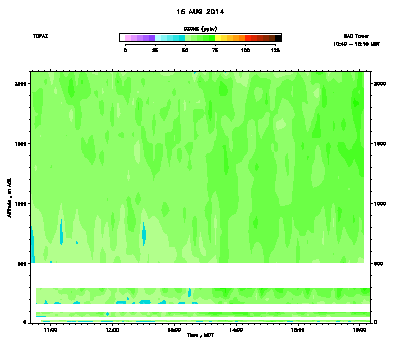400x360 pixels.
Task: Select the 11:00 time axis label
Action: (51, 330)
